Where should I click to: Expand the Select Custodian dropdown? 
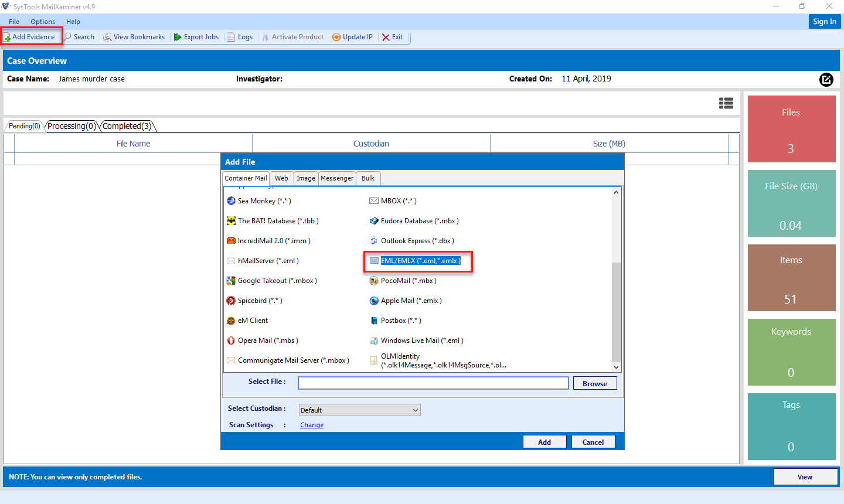pyautogui.click(x=359, y=410)
